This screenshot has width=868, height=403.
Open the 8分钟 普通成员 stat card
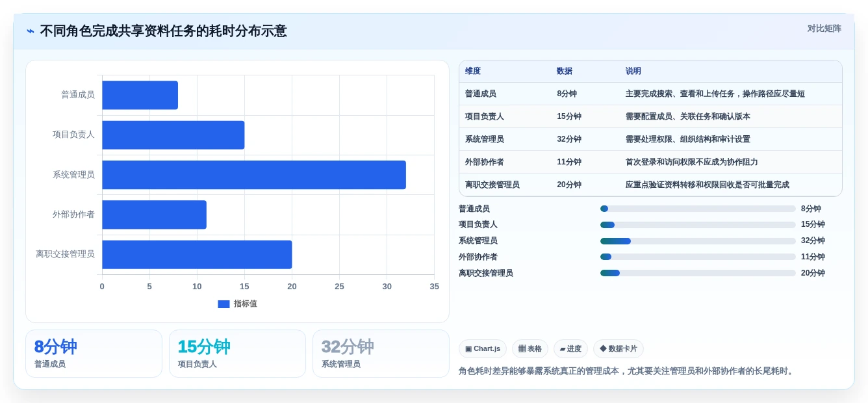[x=94, y=354]
